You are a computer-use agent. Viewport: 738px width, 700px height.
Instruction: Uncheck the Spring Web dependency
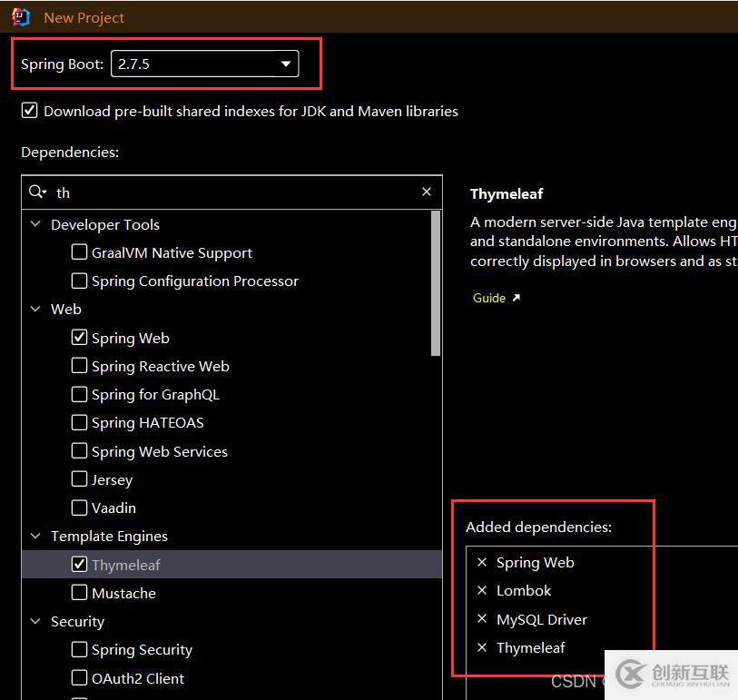pos(80,338)
